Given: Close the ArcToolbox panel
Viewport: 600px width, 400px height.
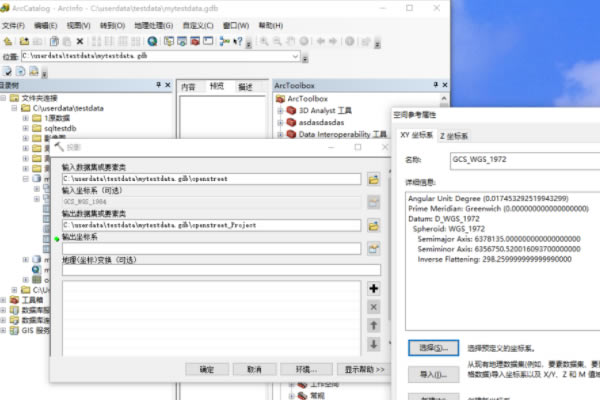Looking at the screenshot, I should 445,85.
